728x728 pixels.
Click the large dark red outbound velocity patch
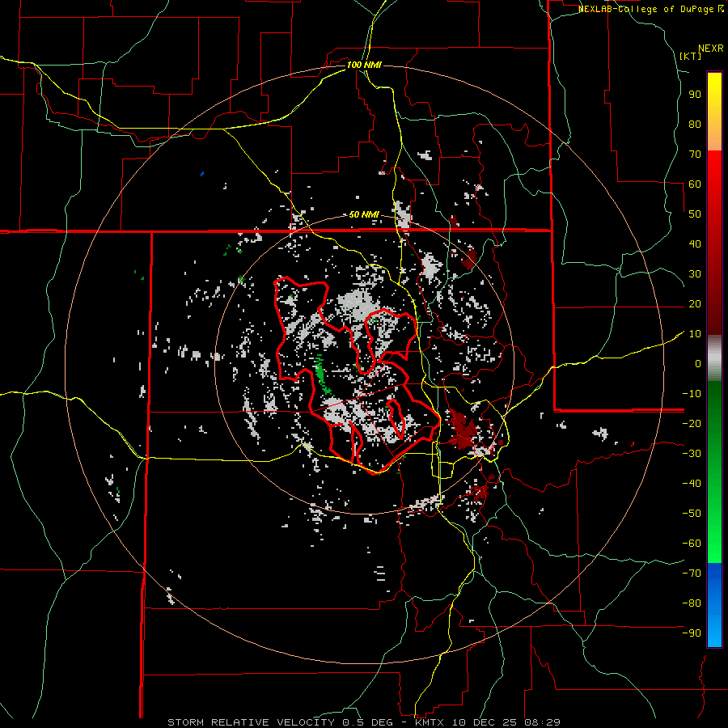tap(463, 429)
